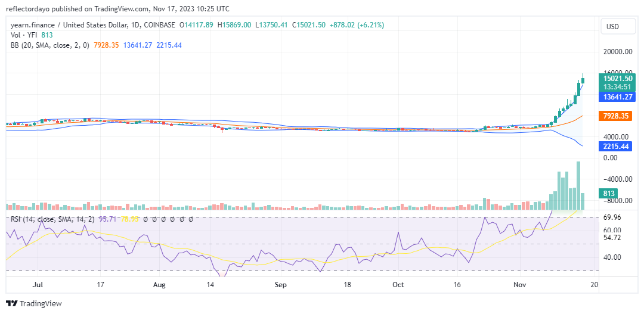Click the TradingView logo icon
Screen dimensions: 644x314
click(11, 304)
